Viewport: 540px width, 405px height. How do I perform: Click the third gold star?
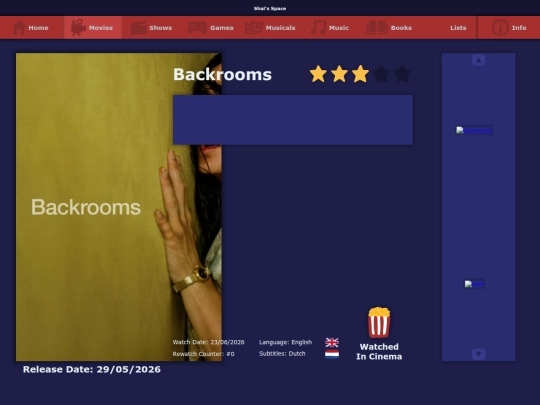point(360,74)
